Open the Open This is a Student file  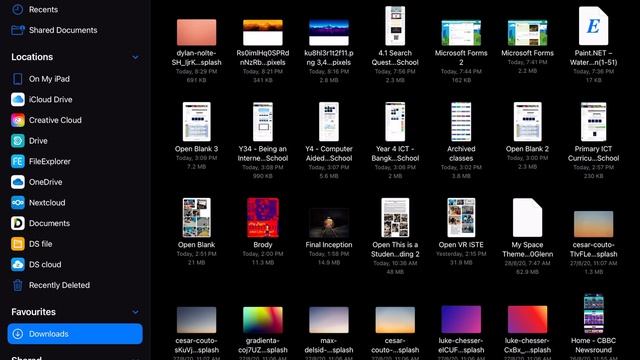[395, 218]
